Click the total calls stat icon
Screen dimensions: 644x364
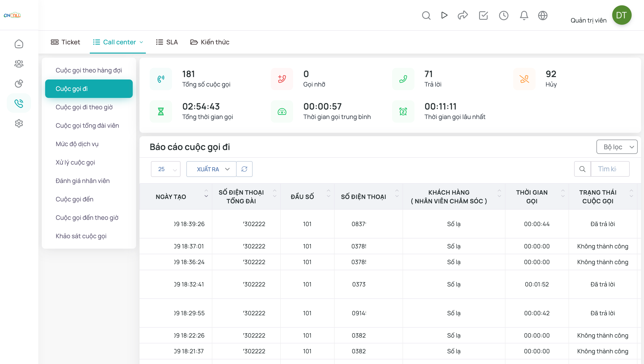click(161, 79)
